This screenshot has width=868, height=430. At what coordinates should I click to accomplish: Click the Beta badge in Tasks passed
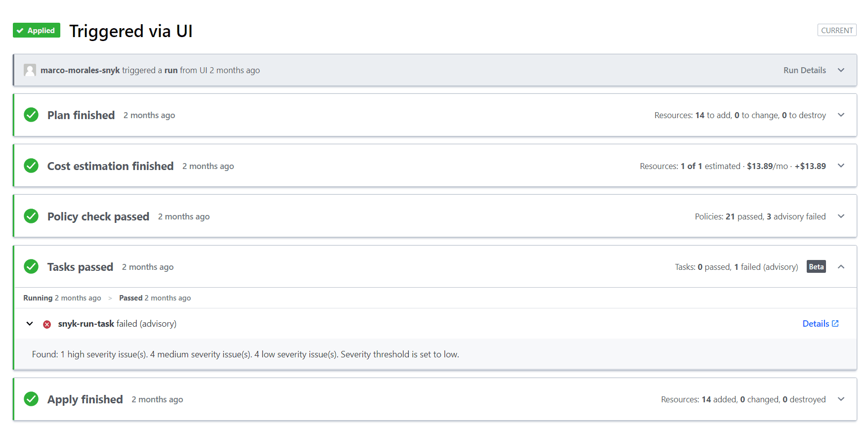point(816,267)
